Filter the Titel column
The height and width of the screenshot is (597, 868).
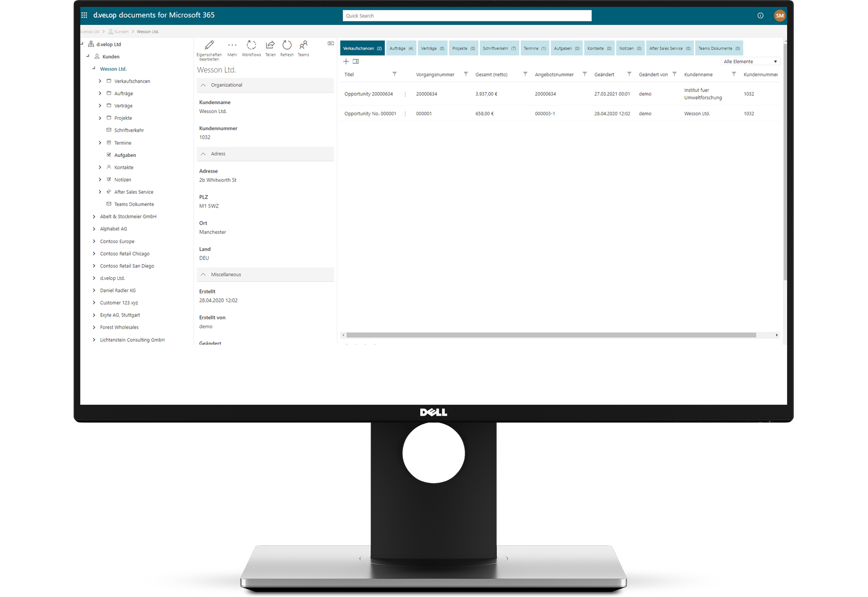point(394,74)
